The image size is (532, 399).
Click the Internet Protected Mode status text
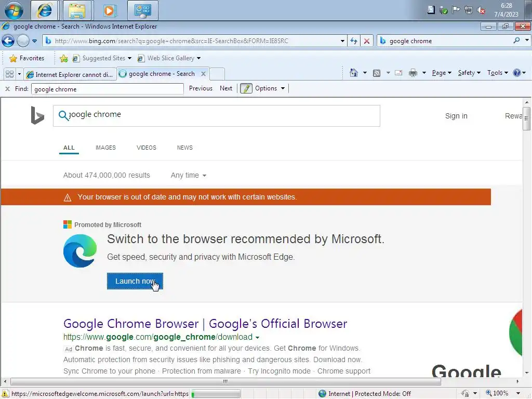[x=369, y=394]
